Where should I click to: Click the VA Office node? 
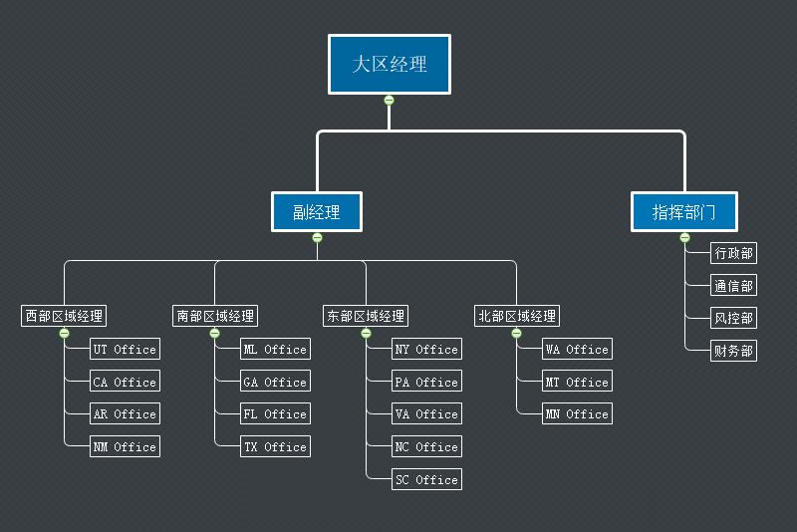[x=427, y=413]
